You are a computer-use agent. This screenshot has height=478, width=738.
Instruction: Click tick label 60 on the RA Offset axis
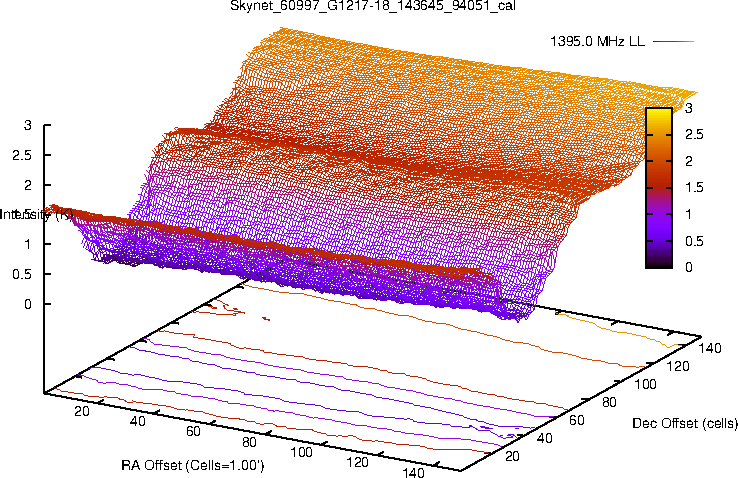(x=193, y=431)
